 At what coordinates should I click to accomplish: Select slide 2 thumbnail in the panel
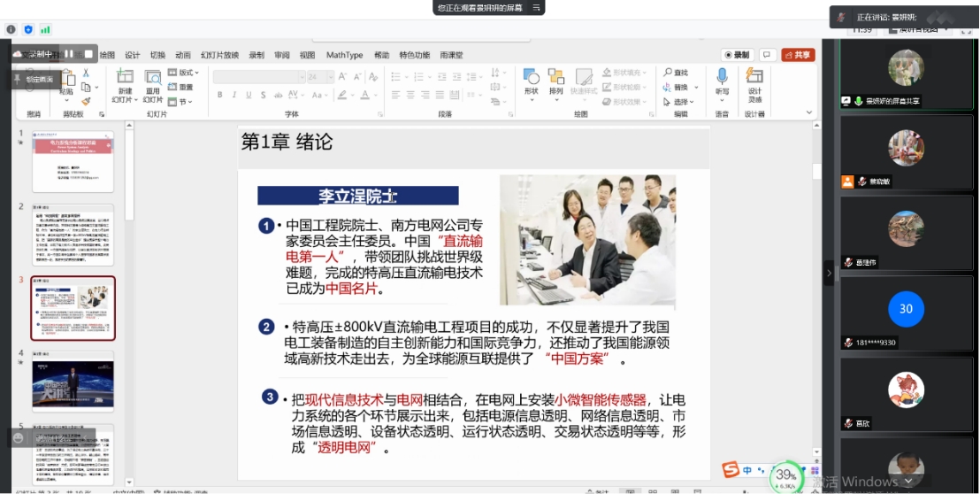(73, 235)
